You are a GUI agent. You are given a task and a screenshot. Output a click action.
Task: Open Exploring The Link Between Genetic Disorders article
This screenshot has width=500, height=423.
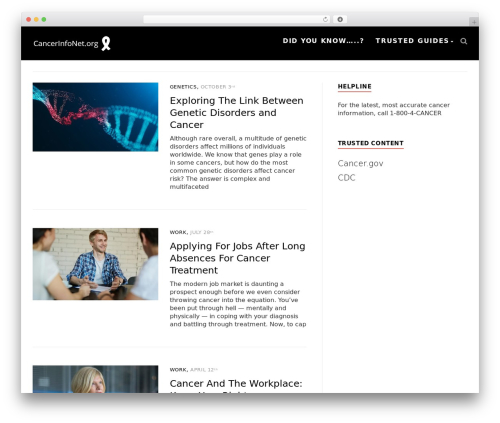(237, 113)
